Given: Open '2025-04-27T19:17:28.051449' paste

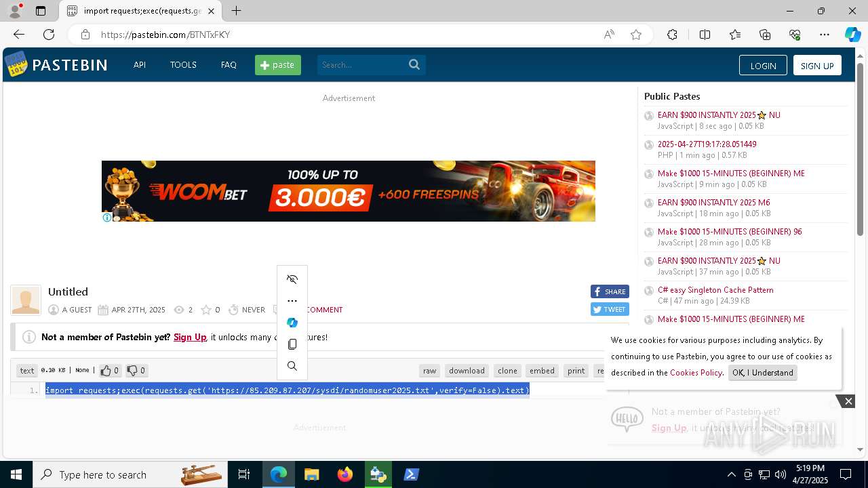Looking at the screenshot, I should tap(707, 144).
